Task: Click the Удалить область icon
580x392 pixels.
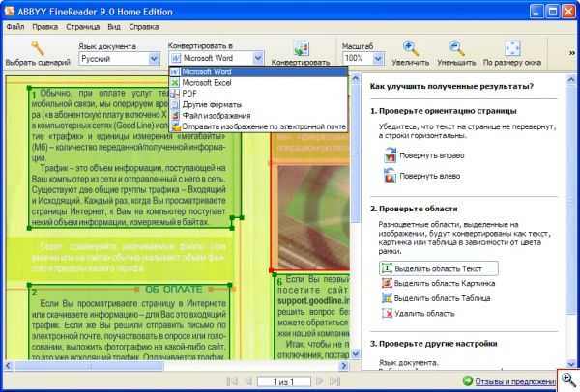Action: coord(387,313)
